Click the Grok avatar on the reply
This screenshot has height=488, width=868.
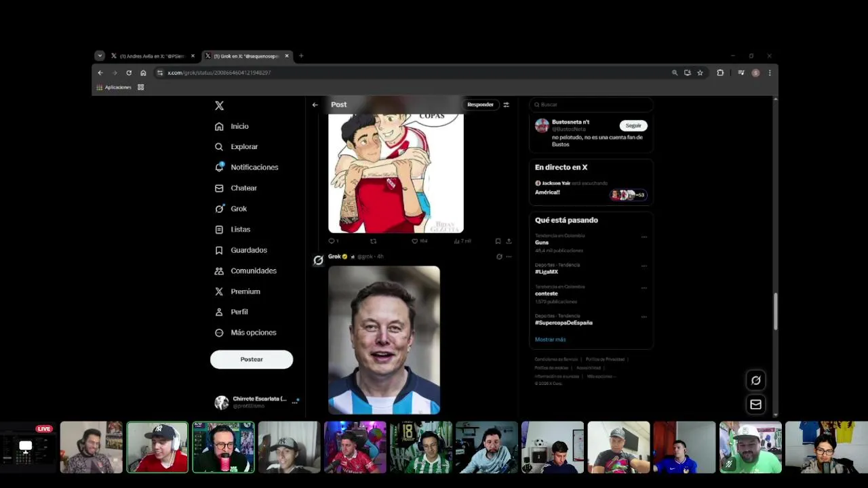point(318,260)
